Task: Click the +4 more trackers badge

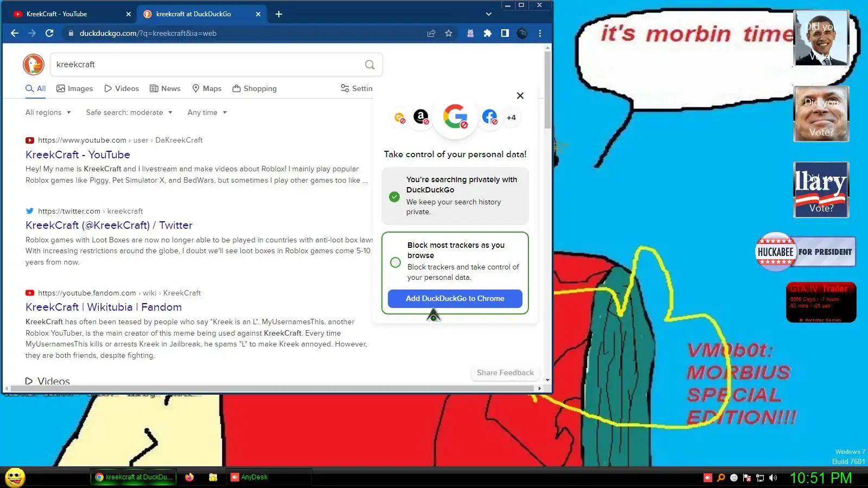Action: (511, 117)
